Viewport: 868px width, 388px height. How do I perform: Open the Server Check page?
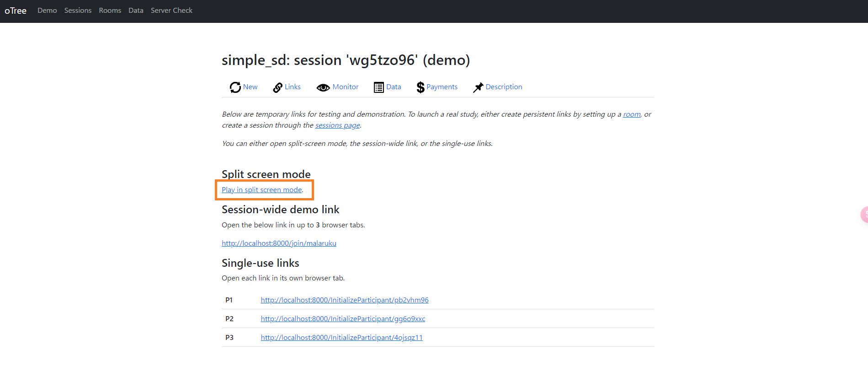[x=171, y=10]
